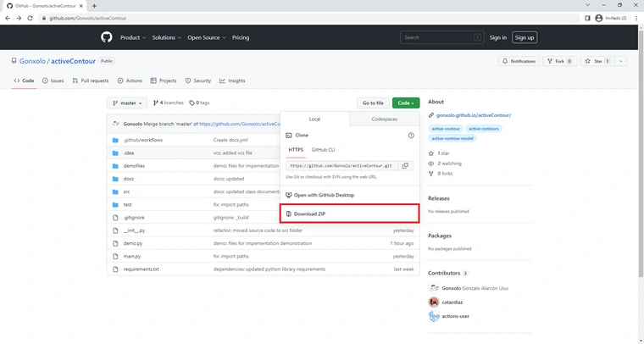Viewport: 644px width, 344px height.
Task: Open the Invitado profile avatar in Chrome
Action: point(598,18)
